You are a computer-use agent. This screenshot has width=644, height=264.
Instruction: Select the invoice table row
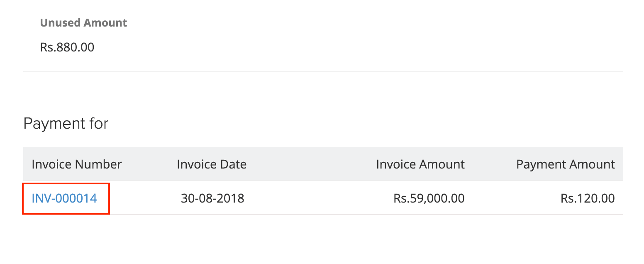pyautogui.click(x=322, y=198)
